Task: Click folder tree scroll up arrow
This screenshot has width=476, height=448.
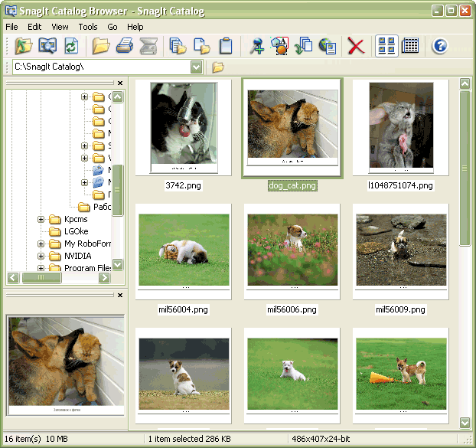Action: point(118,97)
